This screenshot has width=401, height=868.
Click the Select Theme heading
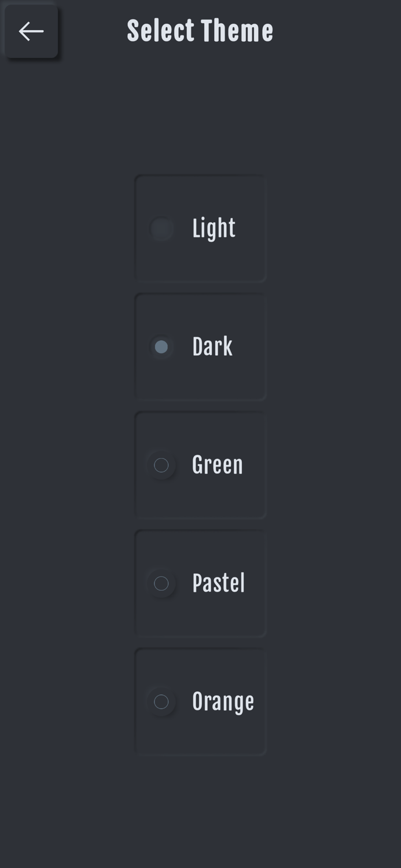[x=200, y=31]
